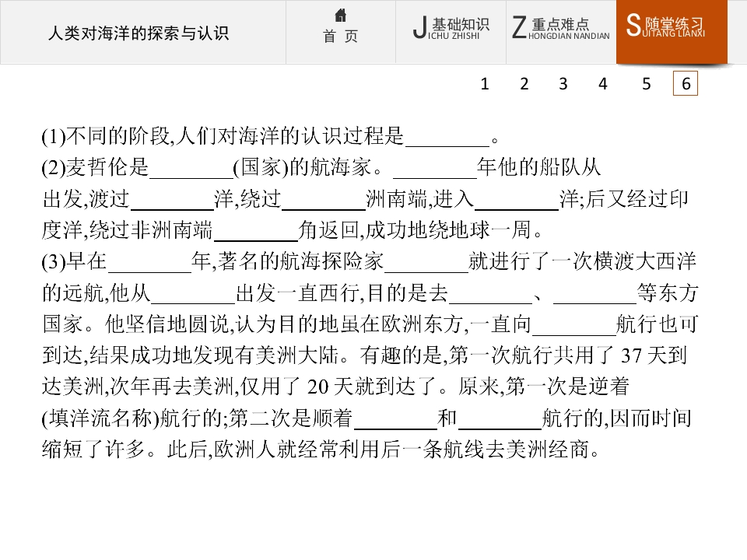This screenshot has width=747, height=560.
Task: Open exercise page 3
Action: (563, 84)
